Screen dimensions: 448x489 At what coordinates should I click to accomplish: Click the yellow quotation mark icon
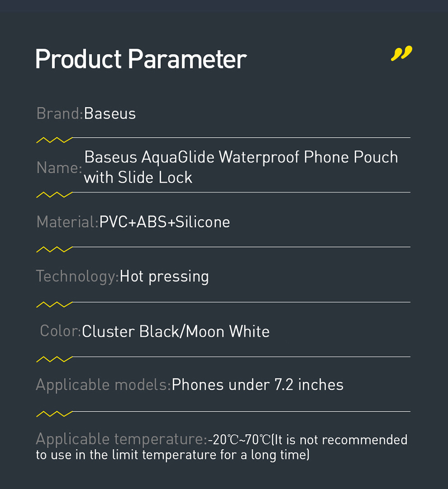coord(401,53)
